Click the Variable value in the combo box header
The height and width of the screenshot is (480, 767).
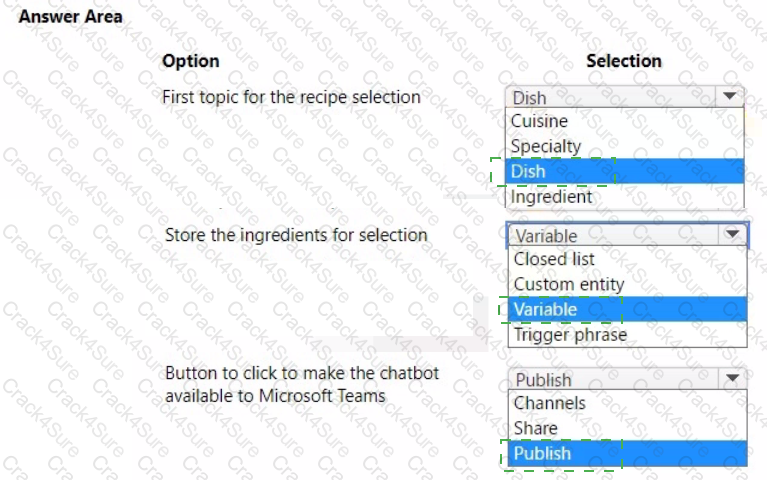coord(546,236)
